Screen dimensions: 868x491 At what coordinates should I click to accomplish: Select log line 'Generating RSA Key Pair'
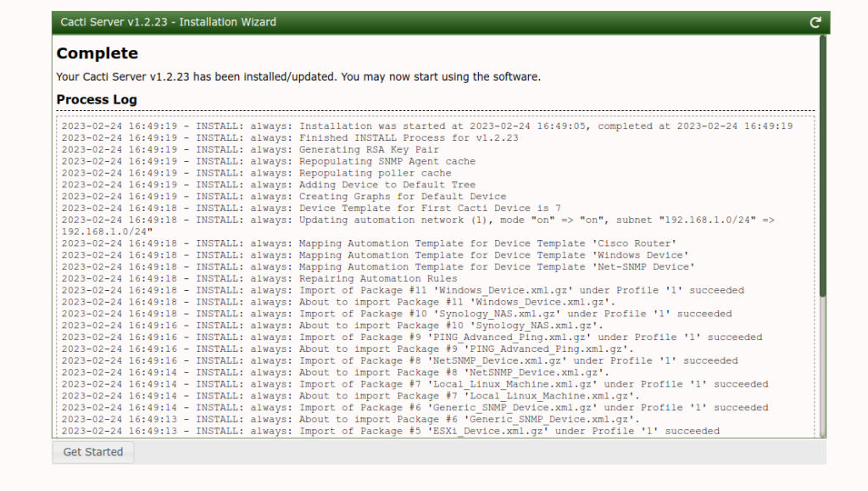point(250,149)
